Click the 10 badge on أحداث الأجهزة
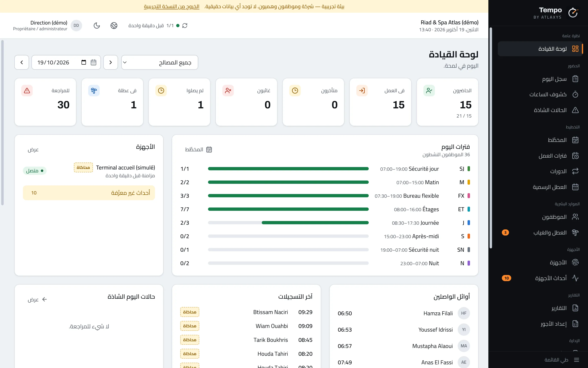 tap(506, 278)
